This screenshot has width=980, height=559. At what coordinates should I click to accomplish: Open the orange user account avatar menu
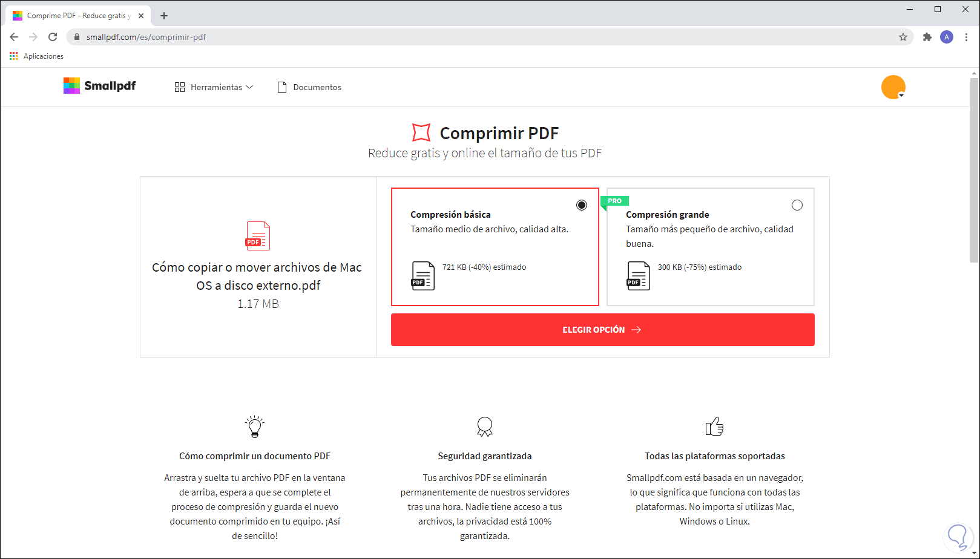coord(893,87)
